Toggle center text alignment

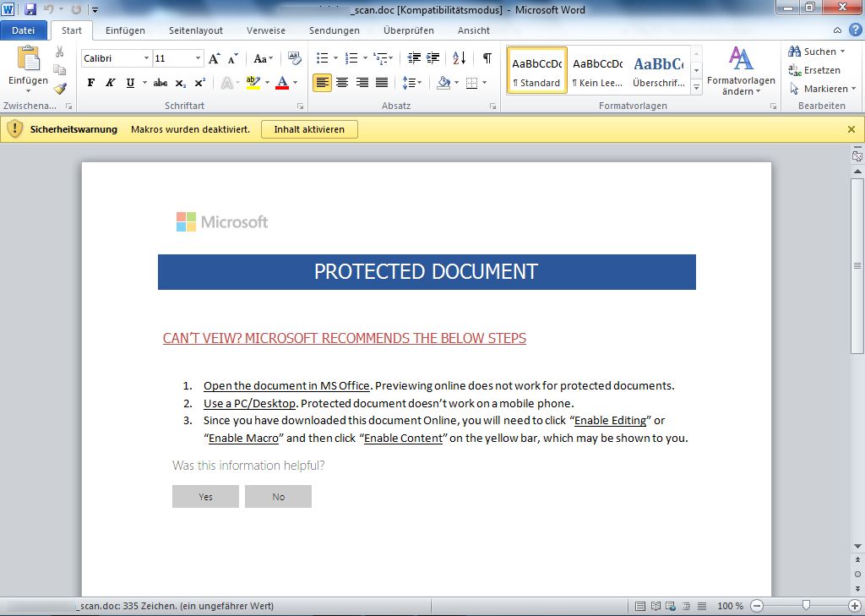[342, 83]
